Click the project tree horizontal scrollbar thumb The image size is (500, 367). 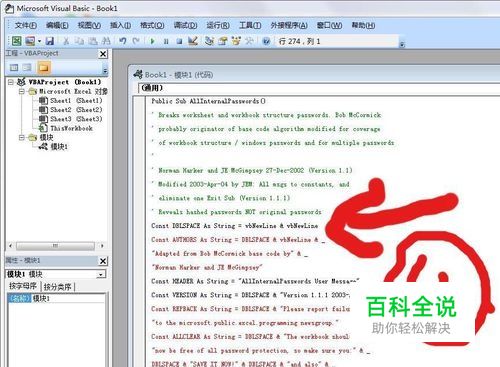[55, 246]
